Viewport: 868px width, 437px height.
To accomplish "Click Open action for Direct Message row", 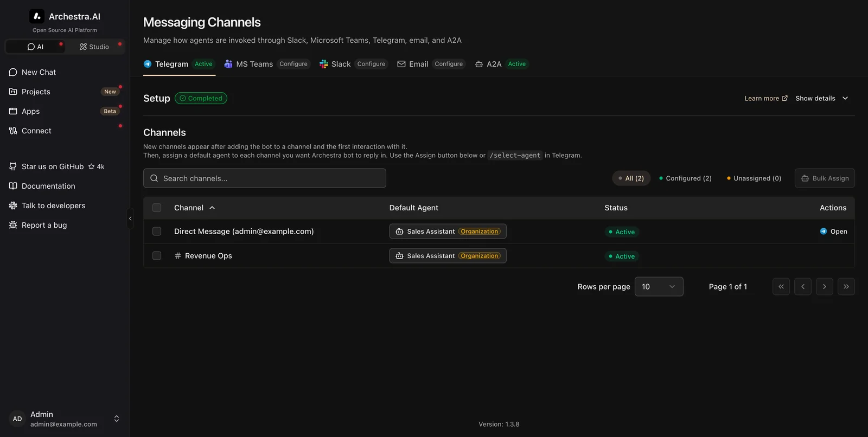I will [x=834, y=232].
